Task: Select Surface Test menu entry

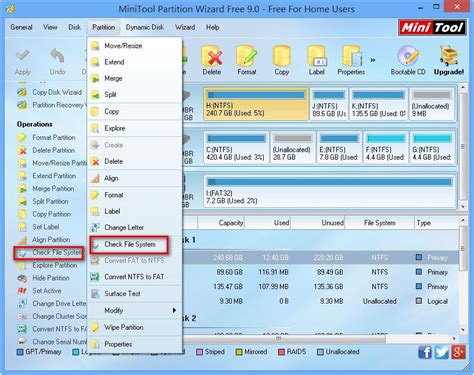Action: pos(135,294)
